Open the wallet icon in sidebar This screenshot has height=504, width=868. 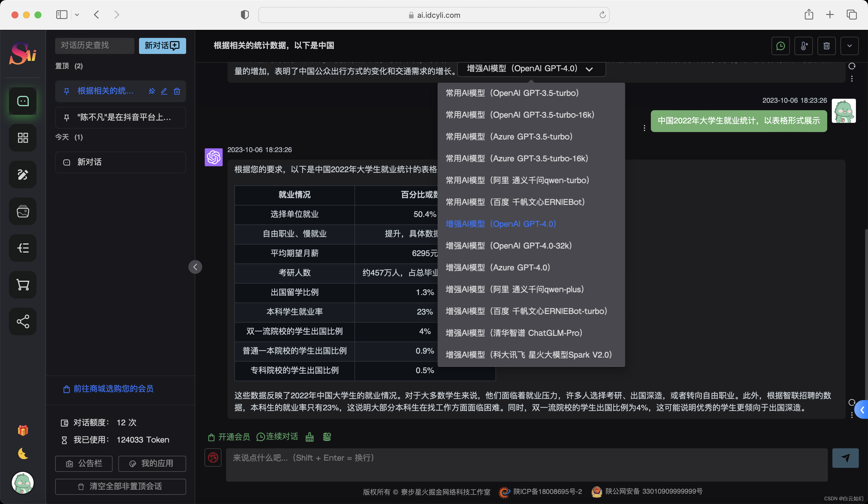pyautogui.click(x=23, y=211)
